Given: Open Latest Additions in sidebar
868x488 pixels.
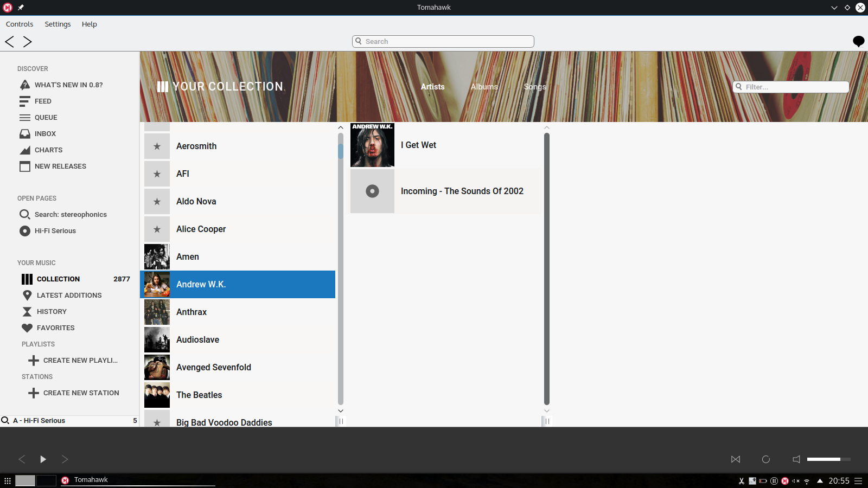Looking at the screenshot, I should [x=69, y=296].
